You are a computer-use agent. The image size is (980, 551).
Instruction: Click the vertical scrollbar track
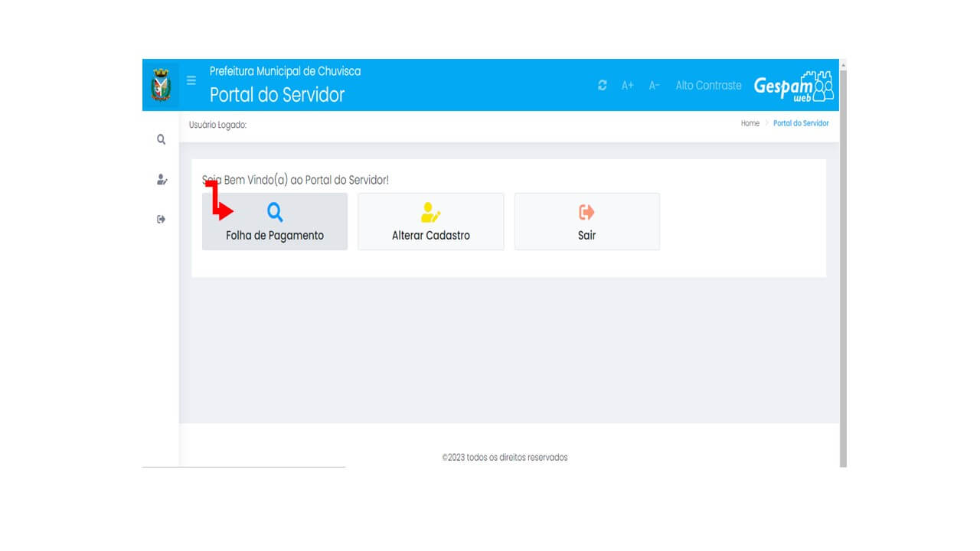(843, 268)
